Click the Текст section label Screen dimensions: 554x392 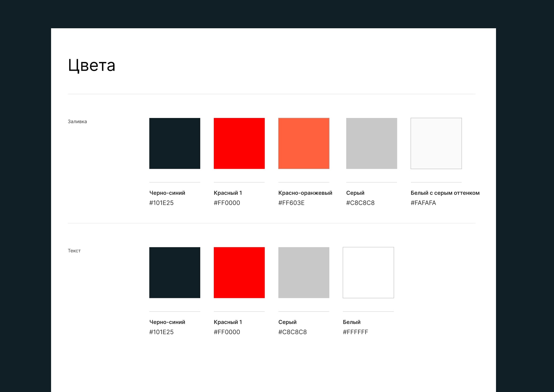click(74, 251)
